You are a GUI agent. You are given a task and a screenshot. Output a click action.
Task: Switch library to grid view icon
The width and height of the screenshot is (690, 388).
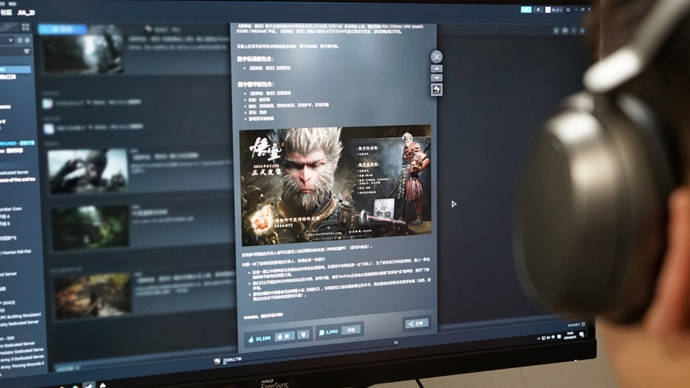point(26,27)
